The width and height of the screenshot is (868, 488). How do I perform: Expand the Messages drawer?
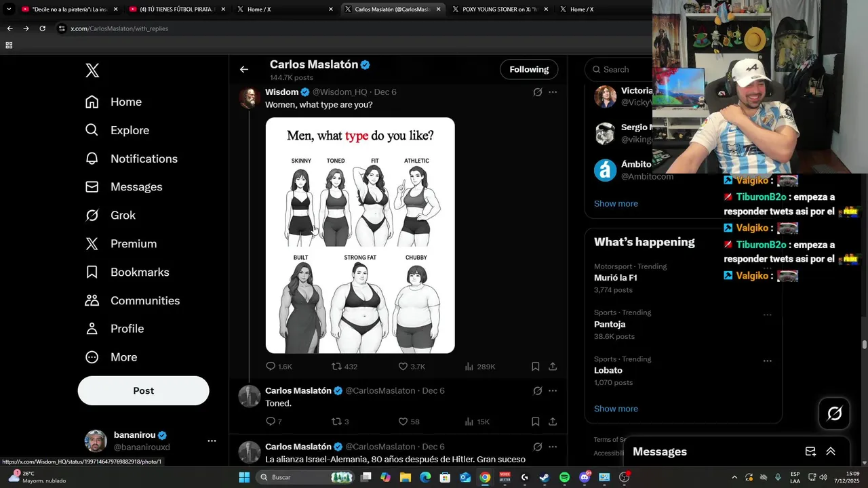point(831,451)
